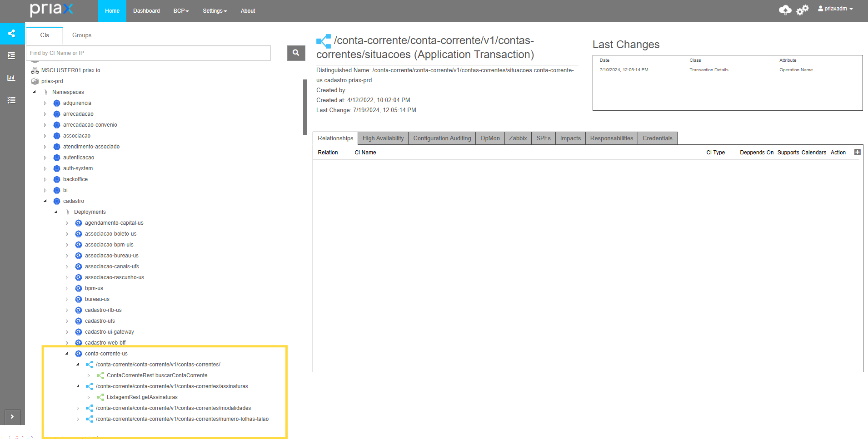The height and width of the screenshot is (439, 868).
Task: Click the conta-corrente-us deployment icon
Action: tap(79, 354)
